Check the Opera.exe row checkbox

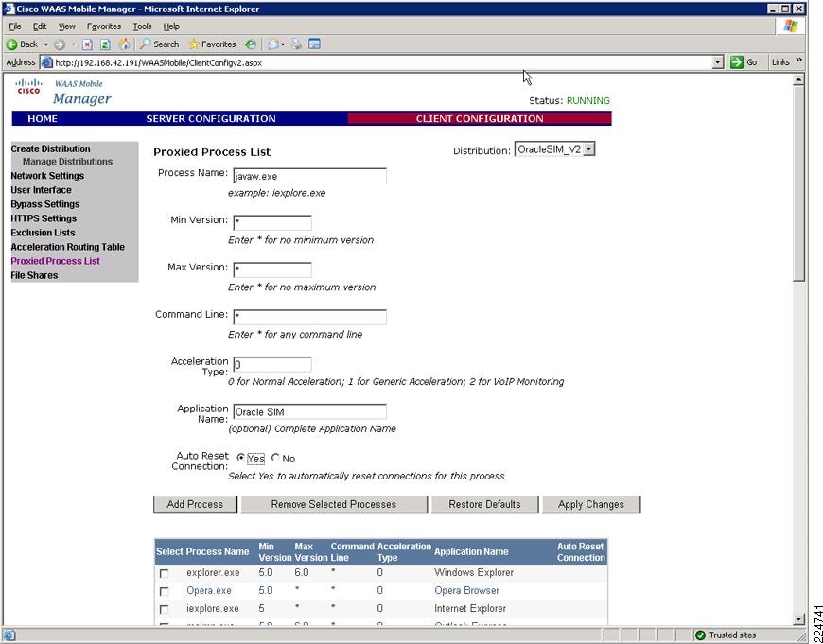coord(165,591)
